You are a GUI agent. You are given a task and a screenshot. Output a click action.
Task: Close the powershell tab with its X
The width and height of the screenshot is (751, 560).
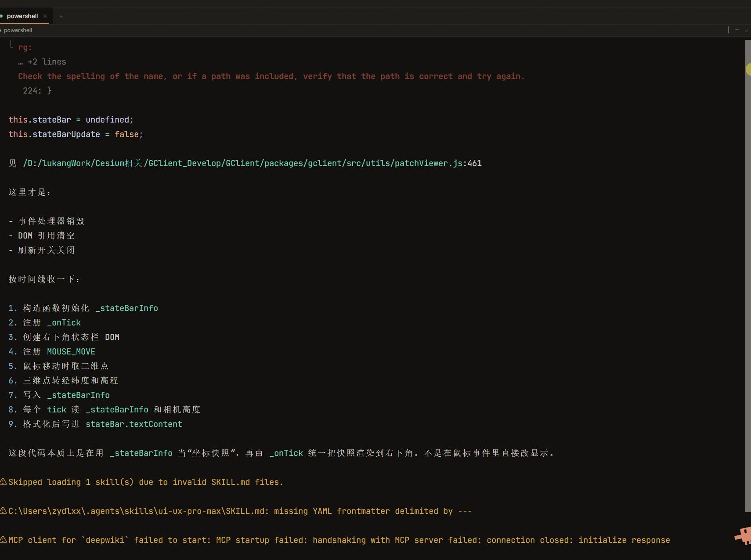[x=45, y=16]
